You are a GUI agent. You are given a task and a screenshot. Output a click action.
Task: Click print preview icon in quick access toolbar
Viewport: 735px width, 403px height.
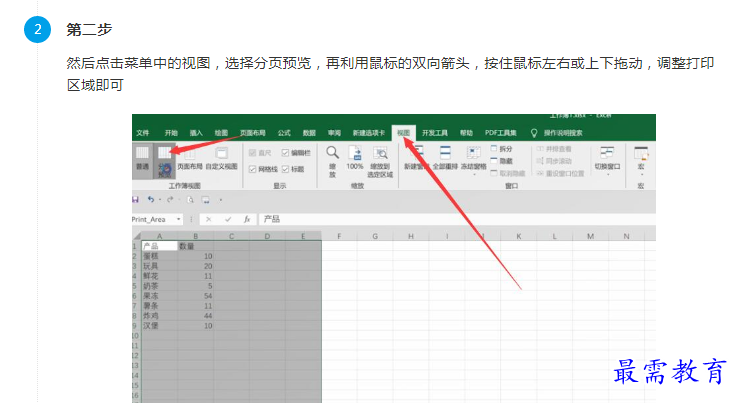(190, 200)
